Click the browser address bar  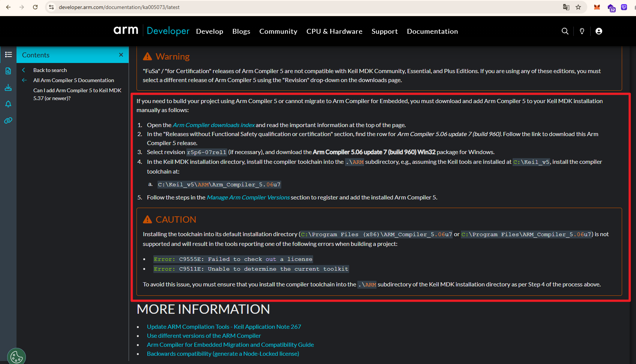(300, 7)
